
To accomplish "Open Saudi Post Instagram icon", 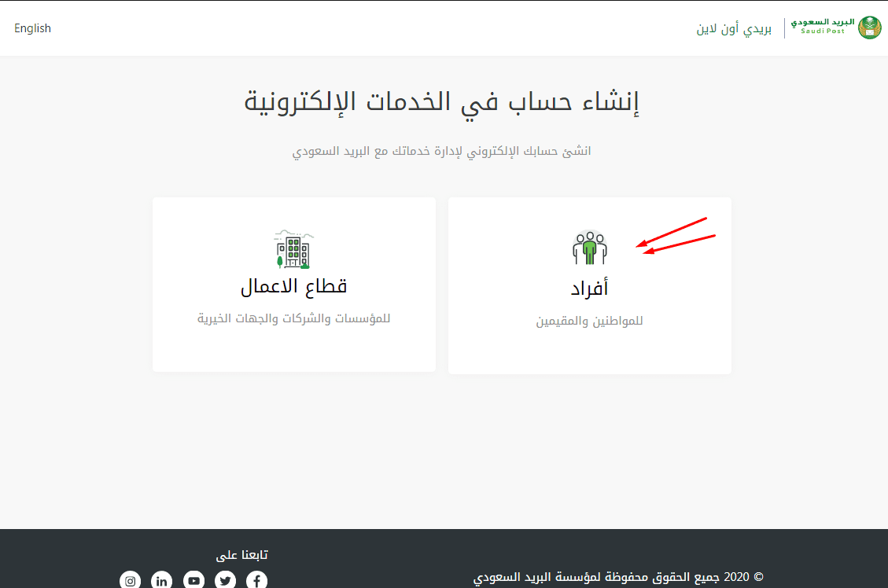I will (x=130, y=579).
